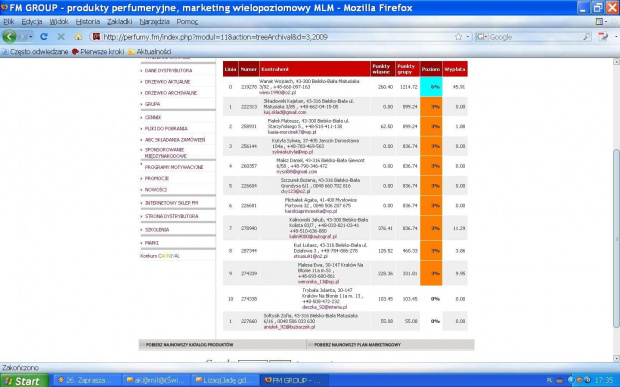Click the Poziom column header
Viewport: 620px width, 387px height.
431,69
